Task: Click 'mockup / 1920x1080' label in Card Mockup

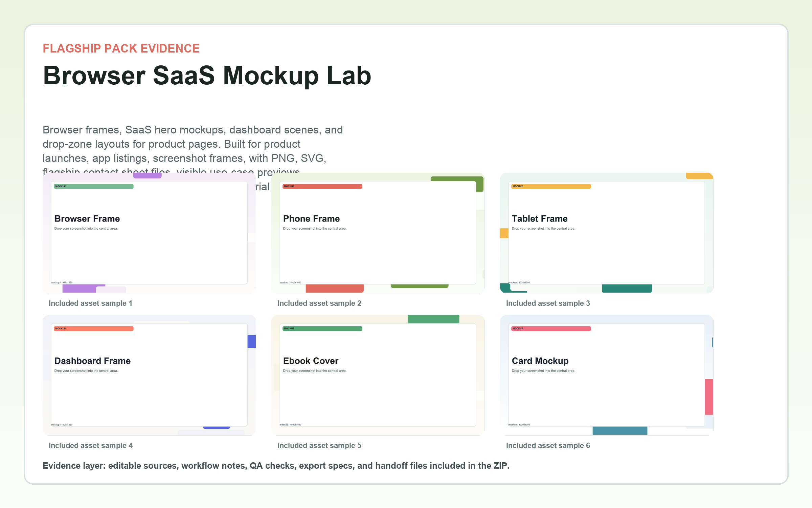Action: pos(519,425)
